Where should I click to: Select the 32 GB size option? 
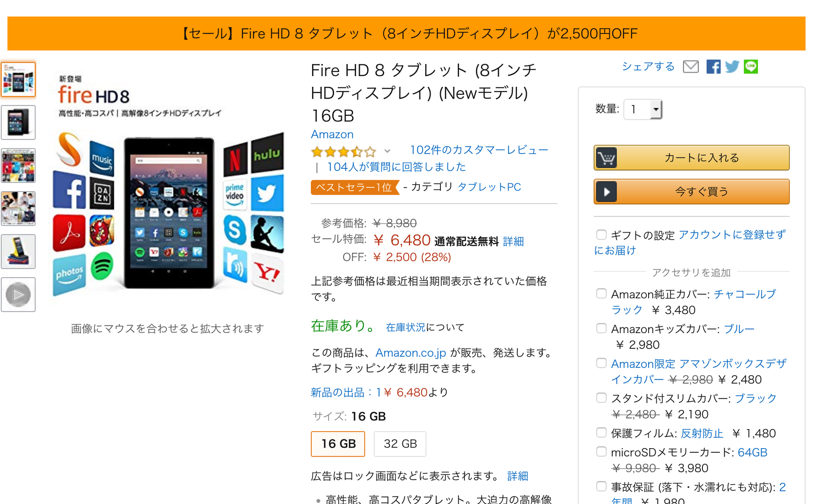click(400, 444)
